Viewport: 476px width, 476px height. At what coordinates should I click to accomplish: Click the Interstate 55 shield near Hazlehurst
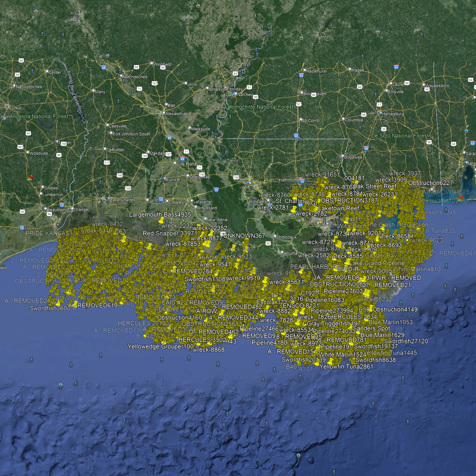301,76
